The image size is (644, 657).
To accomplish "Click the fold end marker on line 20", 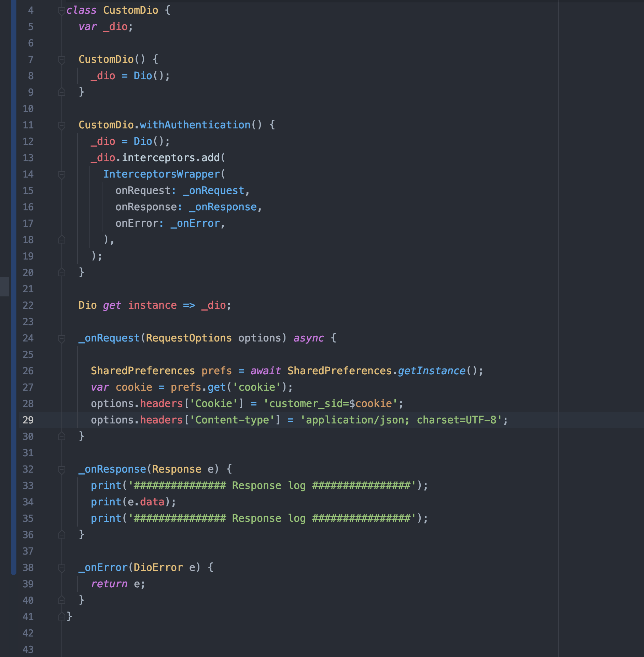I will (x=62, y=272).
